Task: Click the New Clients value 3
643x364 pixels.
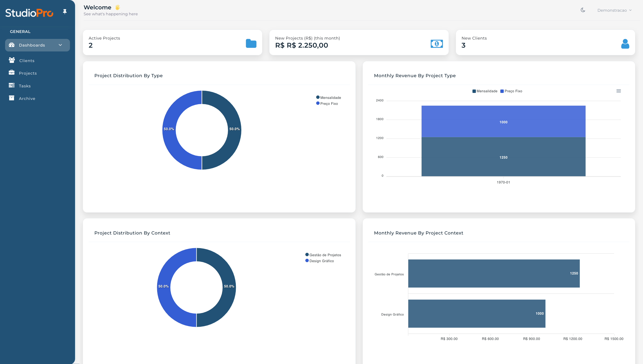Action: pos(463,45)
